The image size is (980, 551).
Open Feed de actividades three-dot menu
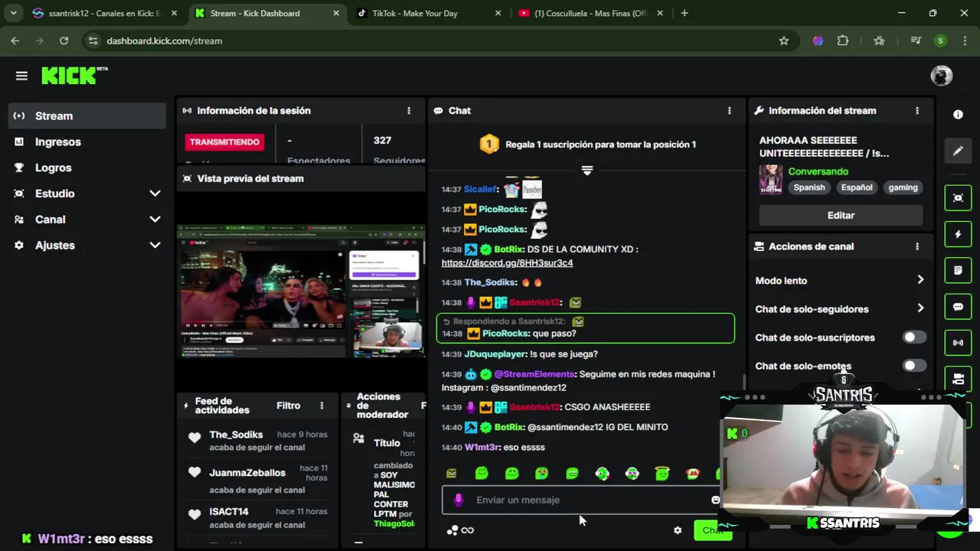pos(322,406)
